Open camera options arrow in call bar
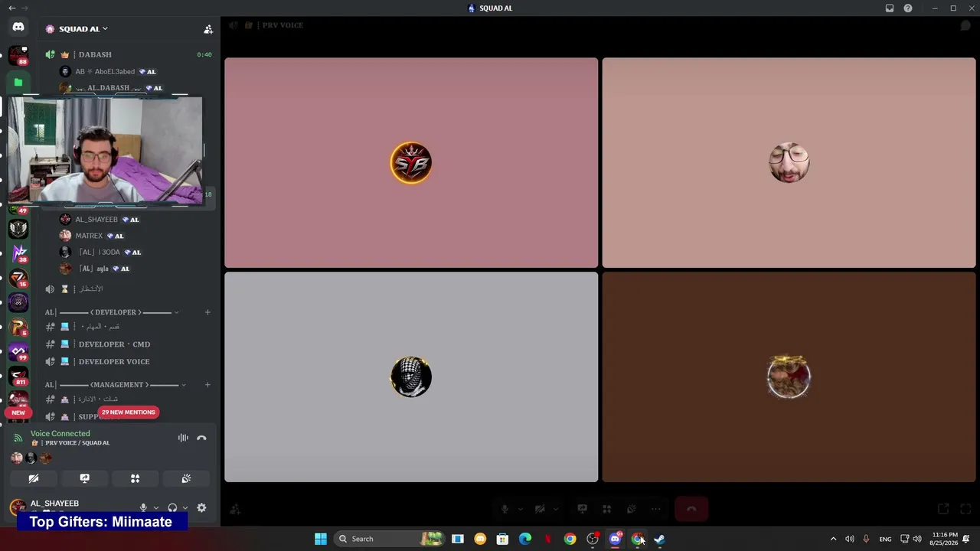 [x=556, y=509]
